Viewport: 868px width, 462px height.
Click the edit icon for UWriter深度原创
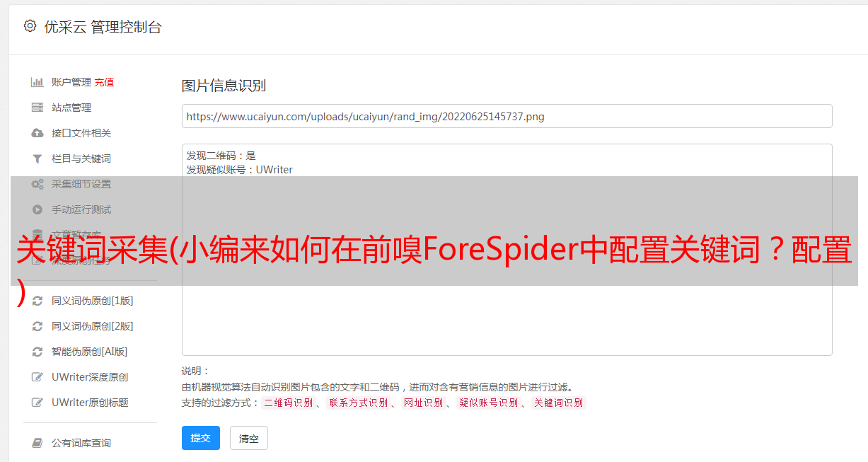[x=37, y=377]
